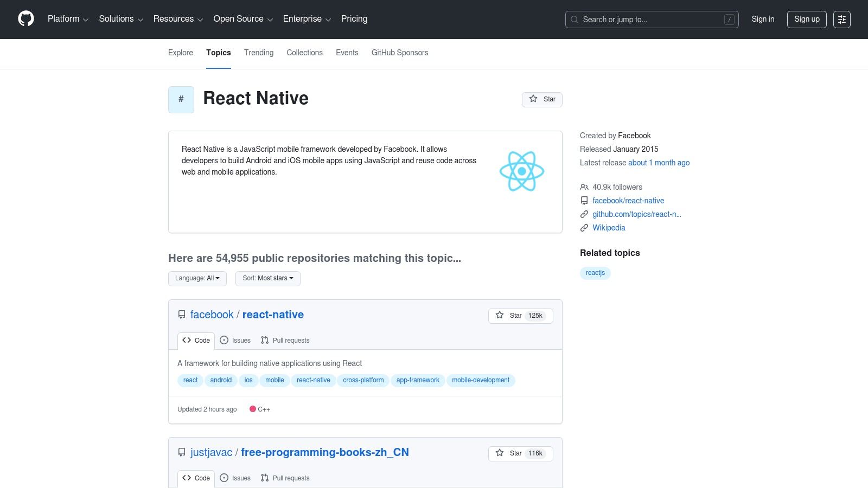Click the followers people icon in the sidebar
This screenshot has width=868, height=488.
[x=584, y=187]
